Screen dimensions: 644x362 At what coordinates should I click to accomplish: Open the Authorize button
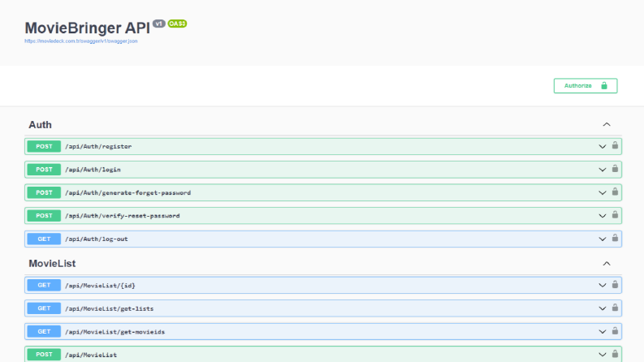point(586,86)
